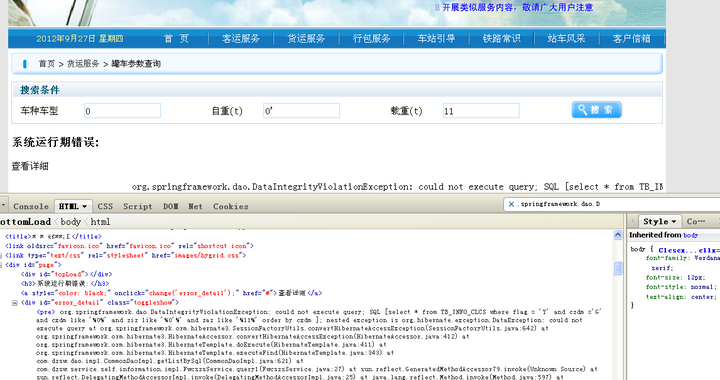The height and width of the screenshot is (380, 720).
Task: Open the 行包服务 navigation item
Action: [371, 39]
